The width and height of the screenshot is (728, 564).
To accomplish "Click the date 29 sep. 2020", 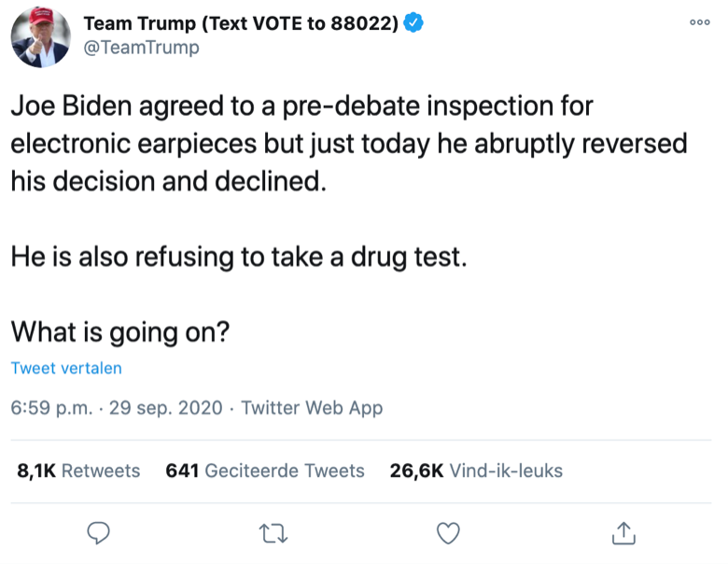I will click(x=166, y=408).
